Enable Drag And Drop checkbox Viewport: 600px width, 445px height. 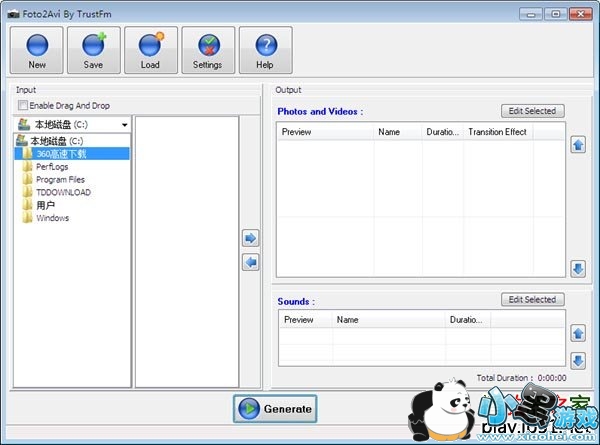[23, 105]
